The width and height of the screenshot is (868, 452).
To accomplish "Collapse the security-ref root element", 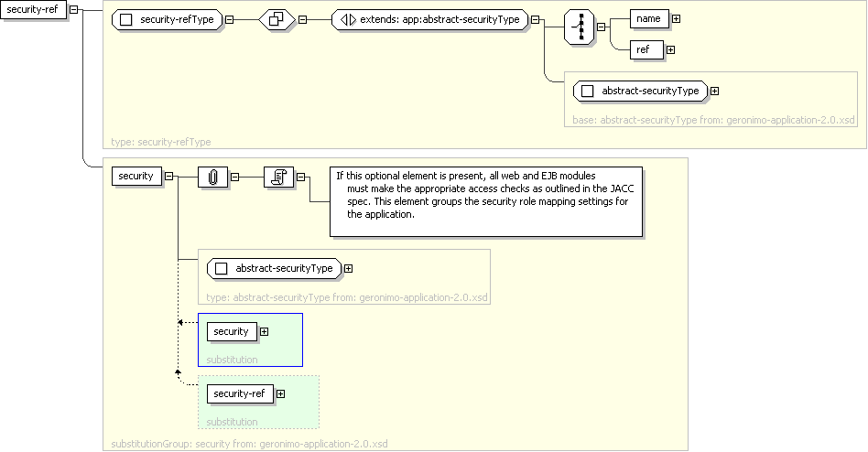I will coord(73,10).
